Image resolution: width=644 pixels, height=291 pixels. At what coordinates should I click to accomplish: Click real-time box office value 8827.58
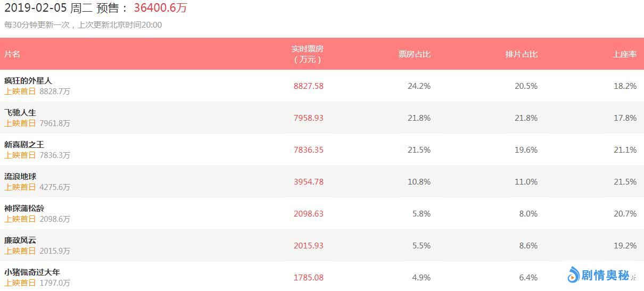(308, 86)
